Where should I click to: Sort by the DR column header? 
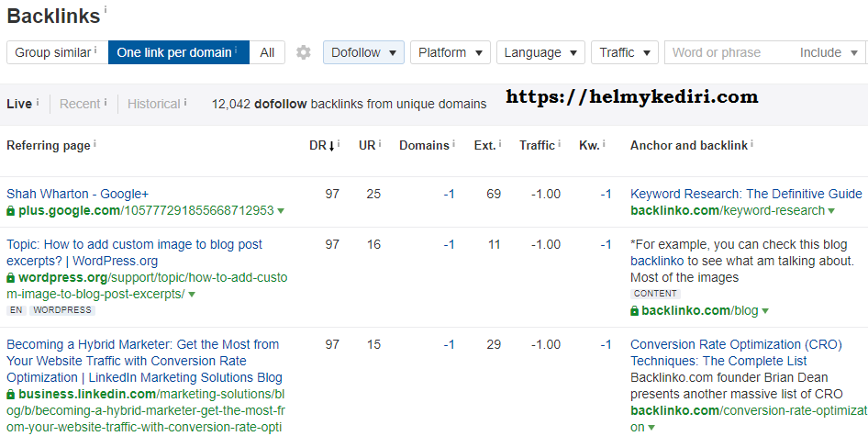coord(322,146)
